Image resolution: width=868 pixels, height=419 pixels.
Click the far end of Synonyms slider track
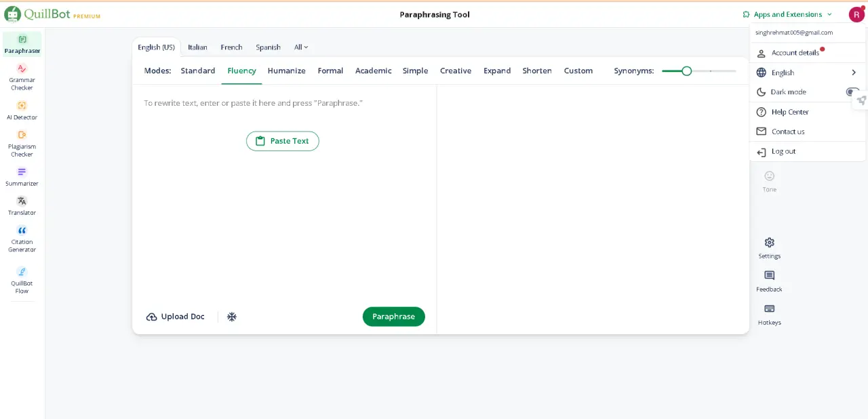click(734, 71)
